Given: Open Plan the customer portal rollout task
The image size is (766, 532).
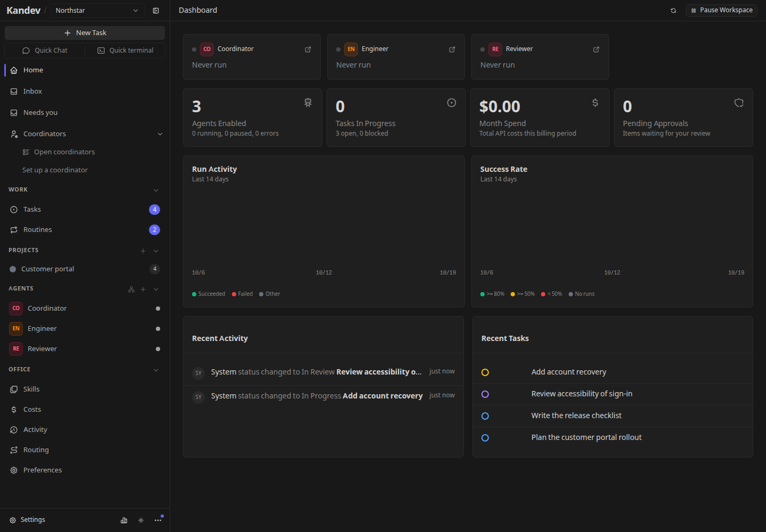Looking at the screenshot, I should [613, 438].
